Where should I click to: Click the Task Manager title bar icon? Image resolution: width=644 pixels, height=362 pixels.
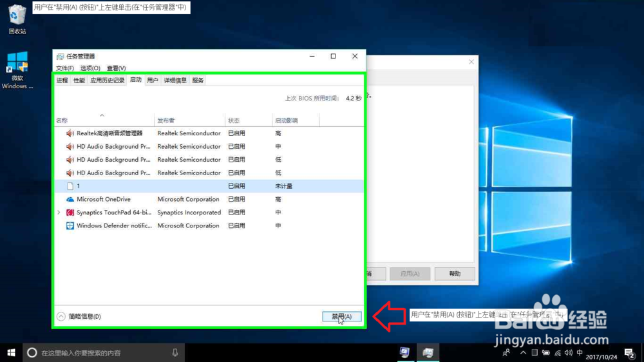(61, 56)
